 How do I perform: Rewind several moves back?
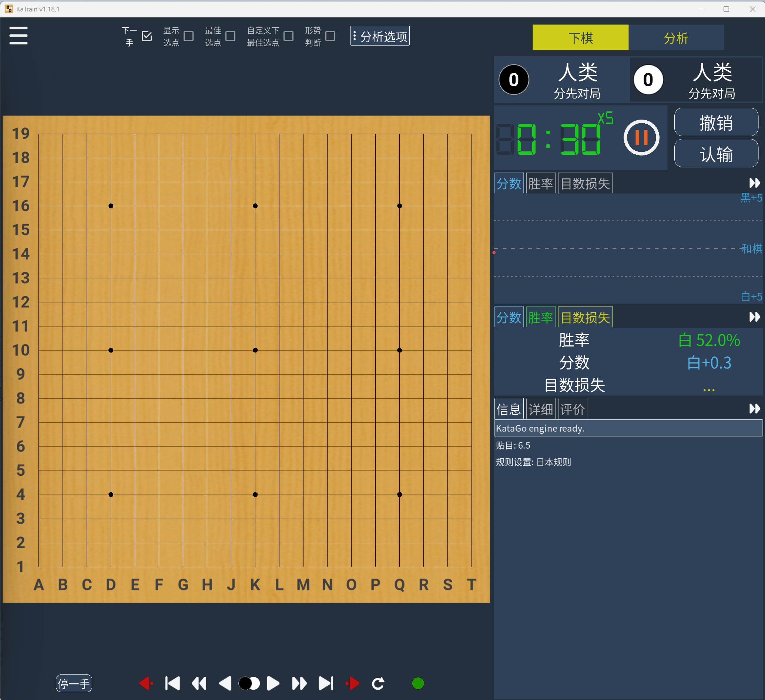pyautogui.click(x=199, y=684)
